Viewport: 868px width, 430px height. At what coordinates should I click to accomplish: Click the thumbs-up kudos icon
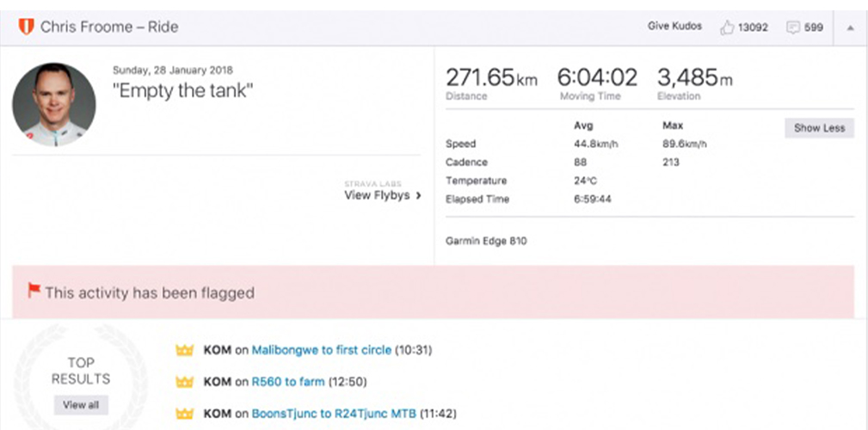[727, 28]
